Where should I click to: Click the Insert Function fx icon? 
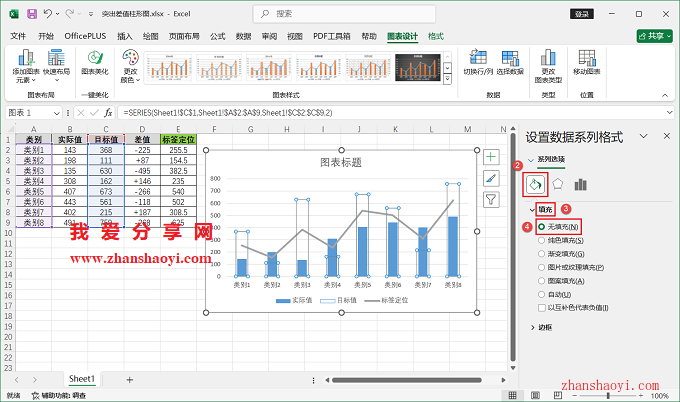coord(108,113)
